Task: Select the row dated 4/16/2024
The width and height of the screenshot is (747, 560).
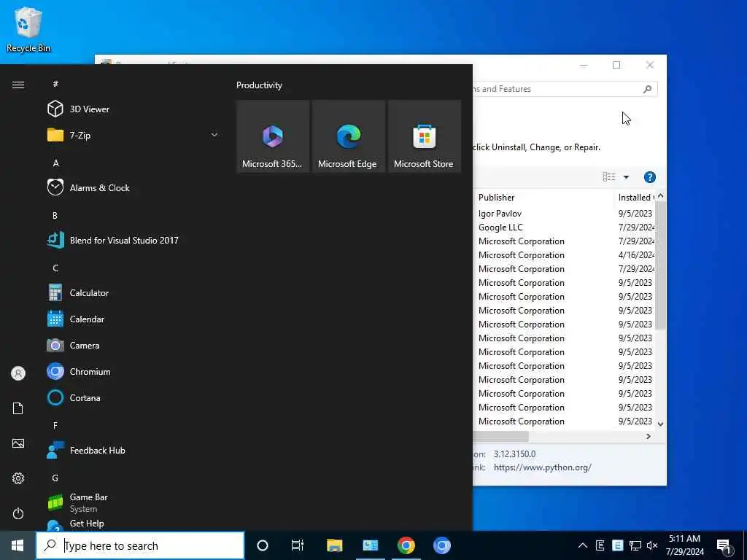Action: (x=565, y=254)
